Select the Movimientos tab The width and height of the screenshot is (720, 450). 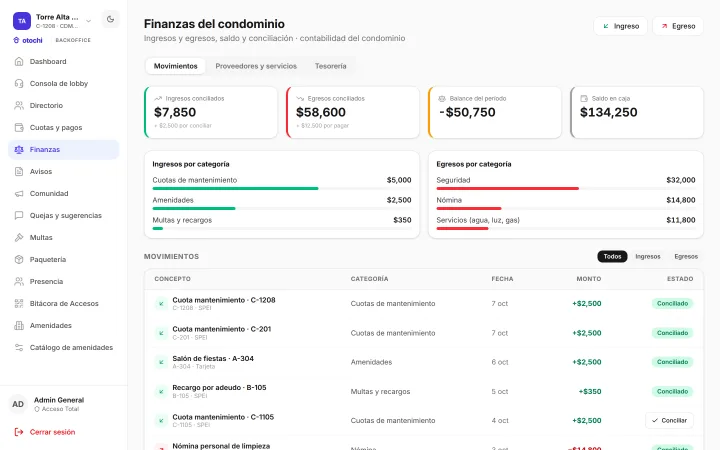[x=175, y=66]
